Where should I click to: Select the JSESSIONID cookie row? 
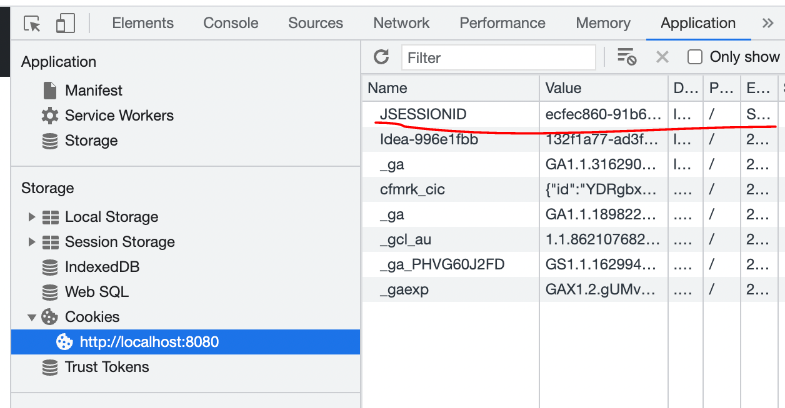[573, 114]
